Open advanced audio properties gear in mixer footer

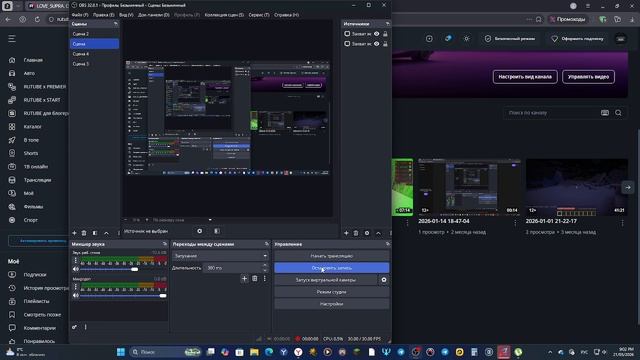tap(74, 327)
